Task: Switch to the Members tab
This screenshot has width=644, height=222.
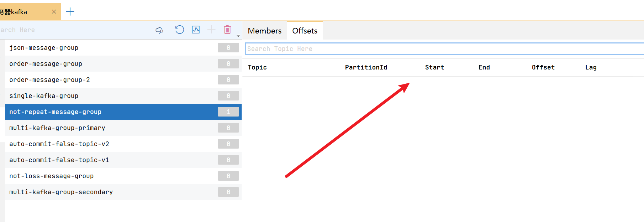Action: 265,31
